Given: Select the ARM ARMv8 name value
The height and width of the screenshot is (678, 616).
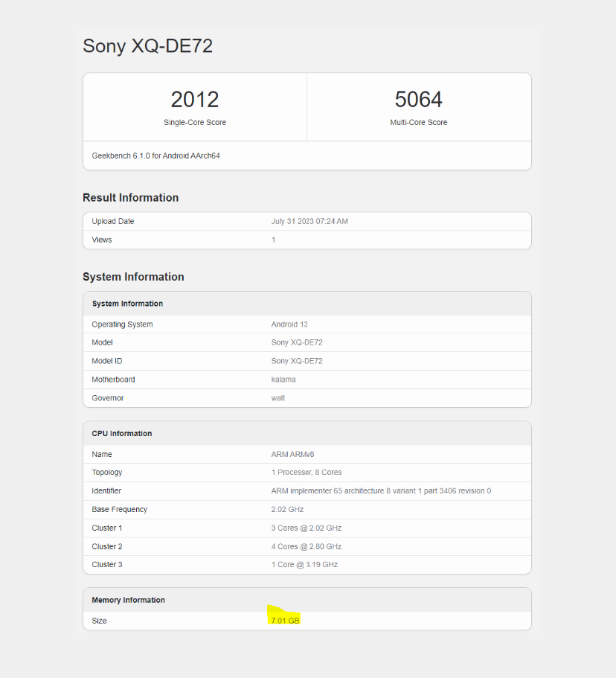Looking at the screenshot, I should (293, 454).
